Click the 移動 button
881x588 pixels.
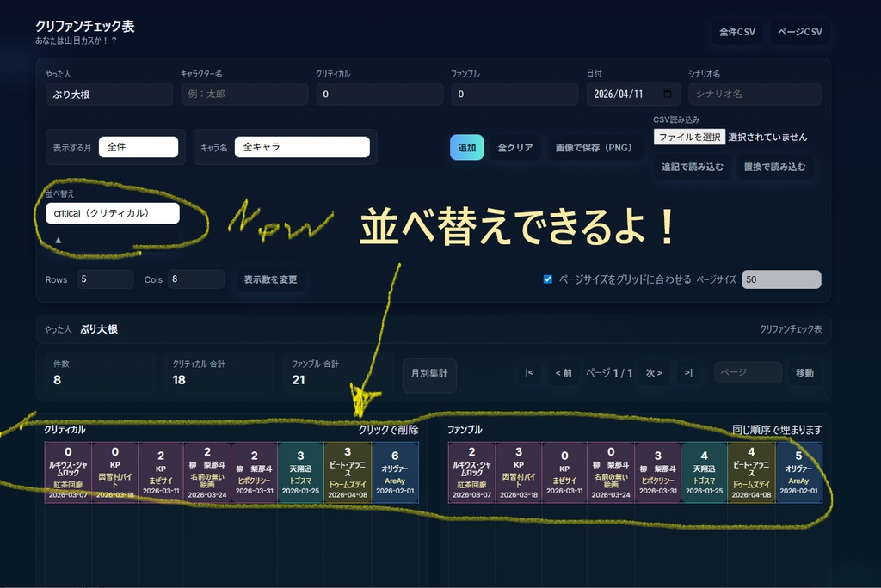coord(804,373)
